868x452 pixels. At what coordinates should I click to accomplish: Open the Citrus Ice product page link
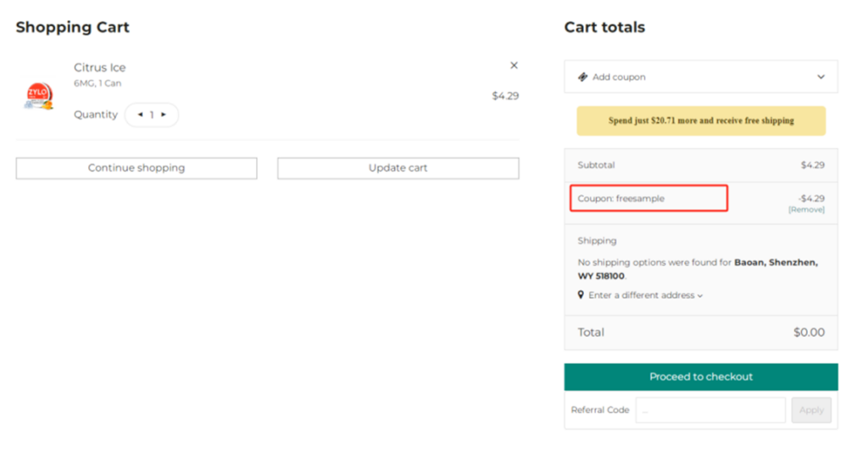pyautogui.click(x=99, y=68)
